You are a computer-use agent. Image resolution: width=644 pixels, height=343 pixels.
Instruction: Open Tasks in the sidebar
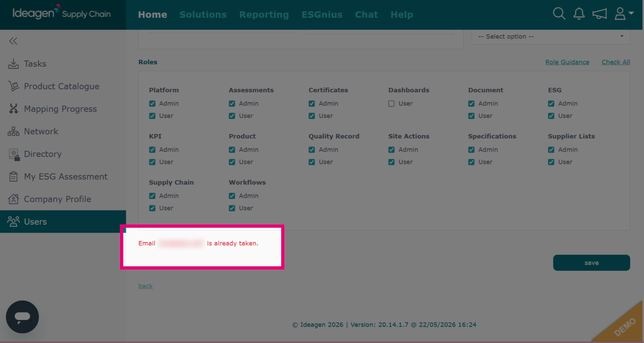[x=63, y=64]
